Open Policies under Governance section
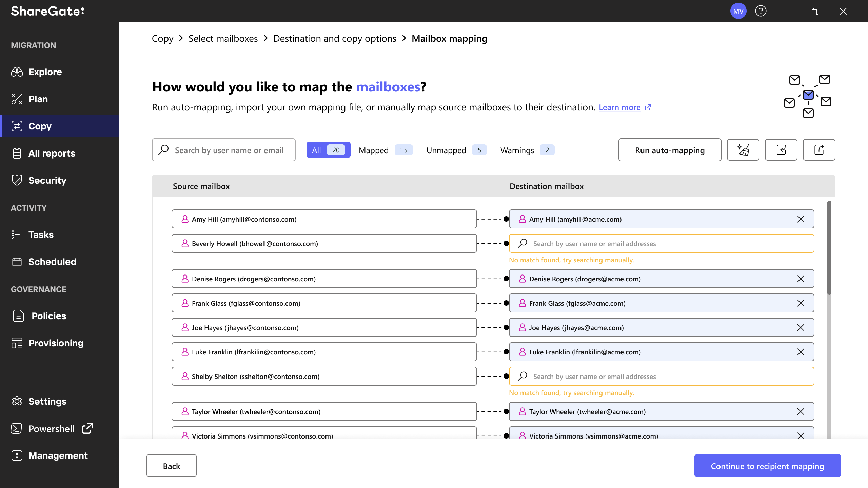The image size is (868, 488). (x=50, y=316)
